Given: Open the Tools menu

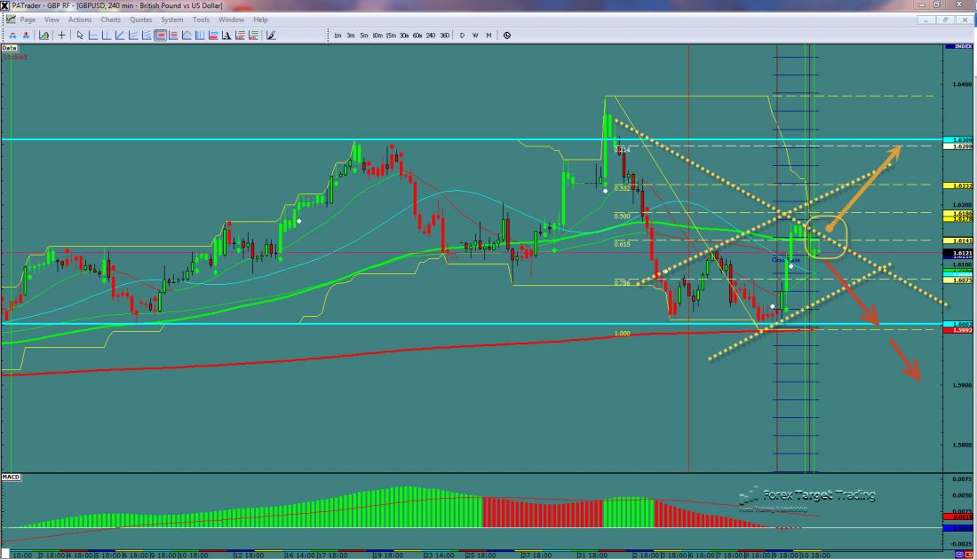Looking at the screenshot, I should (202, 20).
